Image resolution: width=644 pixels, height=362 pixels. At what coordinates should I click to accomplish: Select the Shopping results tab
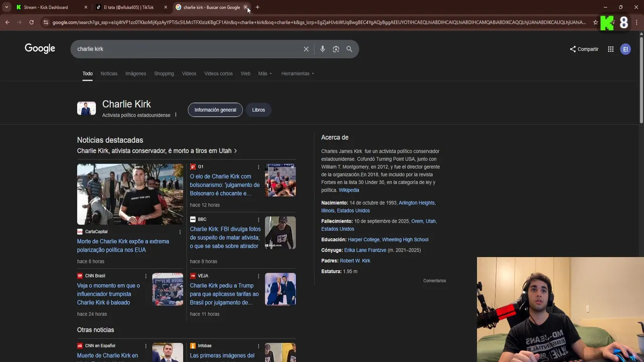(164, 73)
